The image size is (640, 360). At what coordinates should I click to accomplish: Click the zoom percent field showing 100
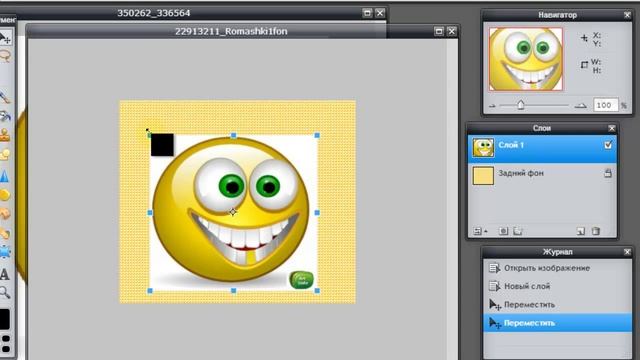(x=605, y=105)
